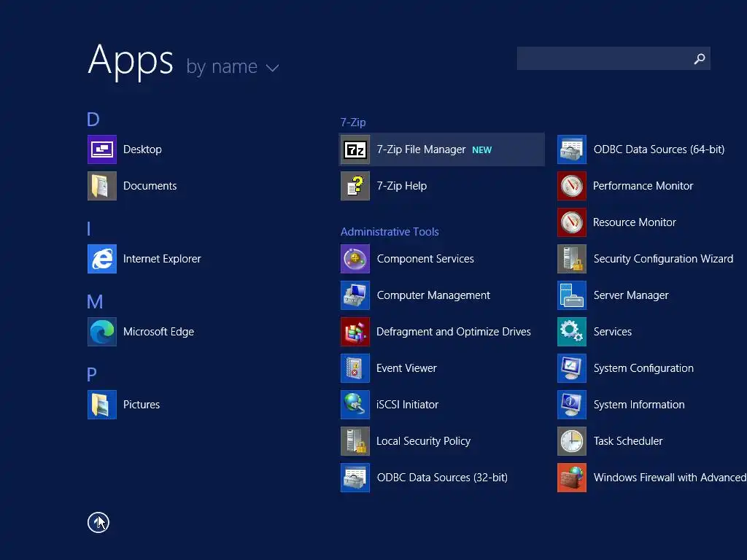Viewport: 747px width, 560px height.
Task: Click the 'Event Viewer' label
Action: tap(406, 368)
